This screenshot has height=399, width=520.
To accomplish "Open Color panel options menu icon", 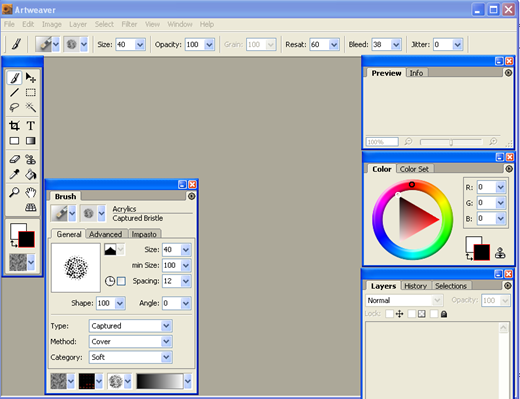I will pyautogui.click(x=509, y=169).
